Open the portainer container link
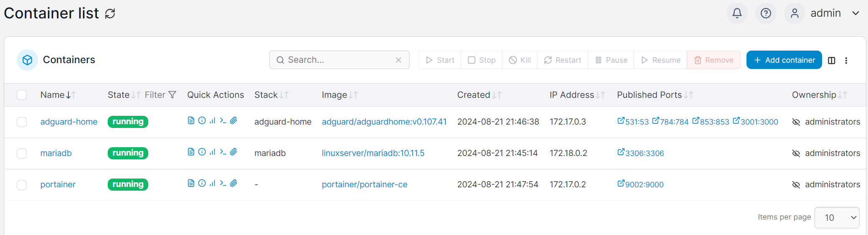This screenshot has height=235, width=868. [58, 184]
